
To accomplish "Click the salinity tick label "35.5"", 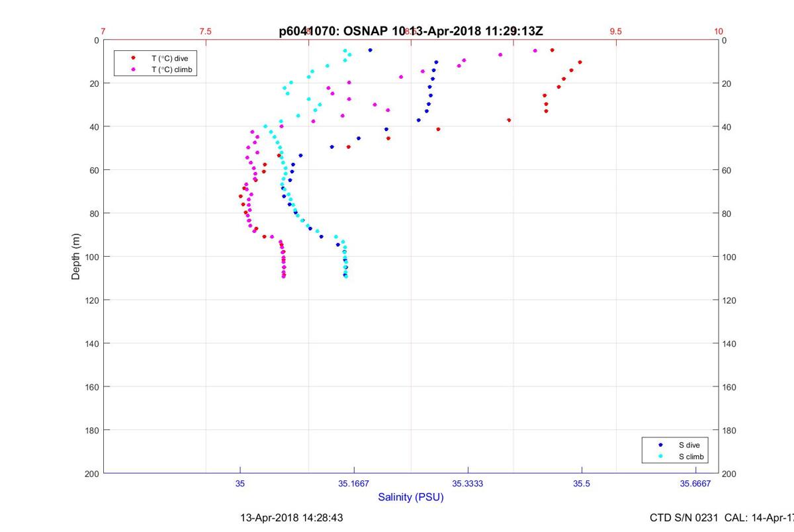I will (582, 484).
